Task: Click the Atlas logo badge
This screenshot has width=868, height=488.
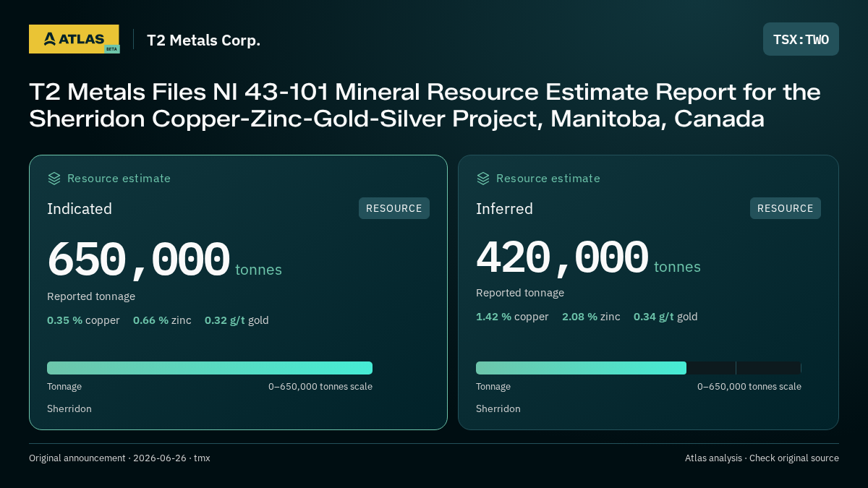Action: [74, 39]
